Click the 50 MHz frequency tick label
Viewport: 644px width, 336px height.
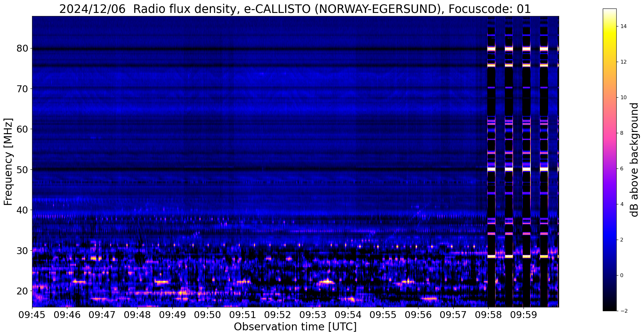(23, 169)
